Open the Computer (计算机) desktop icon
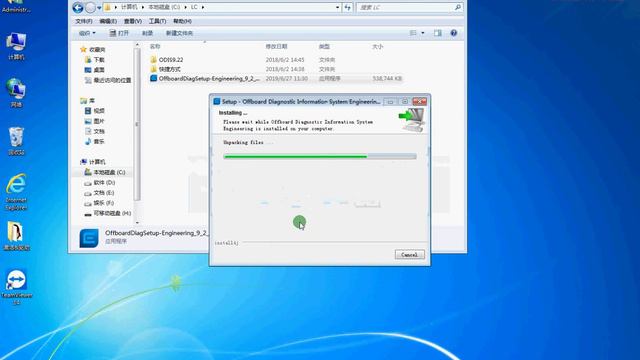Screen dimensions: 640x360 [x=16, y=46]
